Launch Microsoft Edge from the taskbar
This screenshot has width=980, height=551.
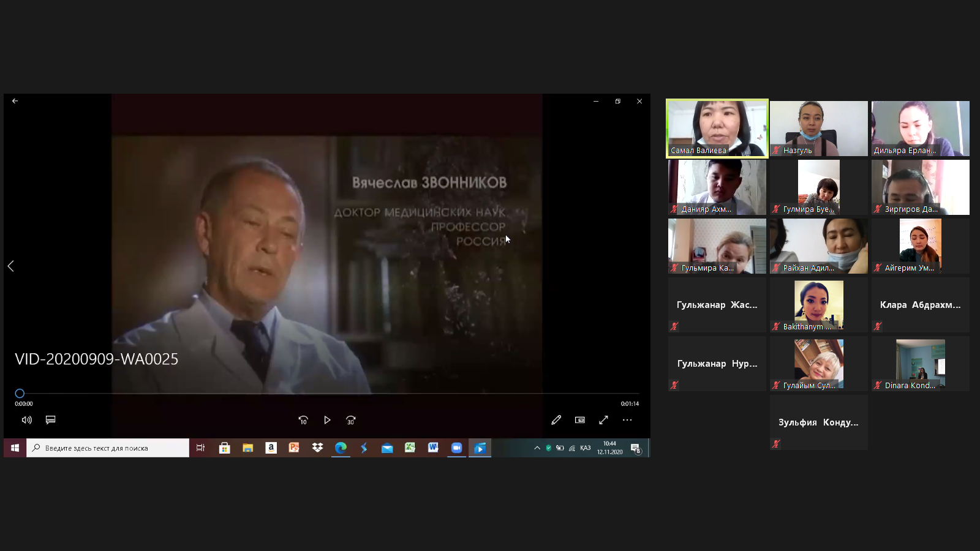(x=341, y=448)
